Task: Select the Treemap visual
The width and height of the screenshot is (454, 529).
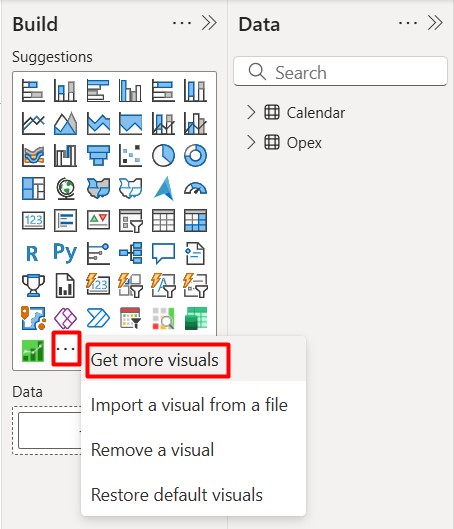Action: click(33, 188)
